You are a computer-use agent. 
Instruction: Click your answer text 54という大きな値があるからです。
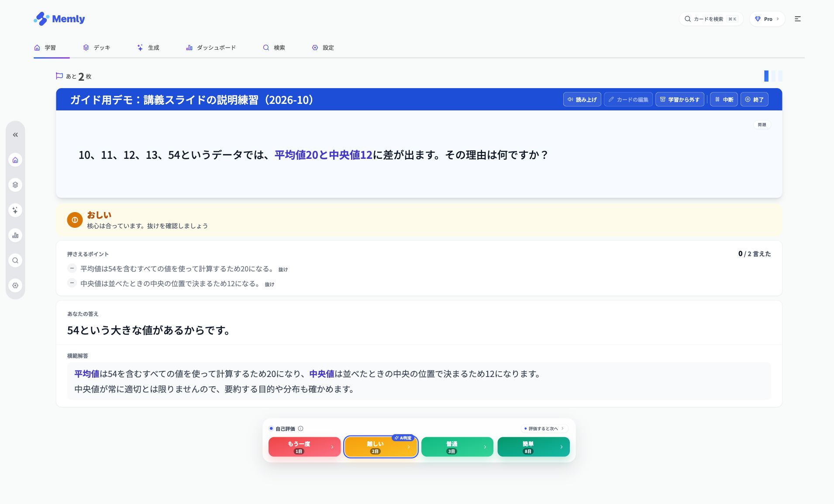[x=149, y=330]
